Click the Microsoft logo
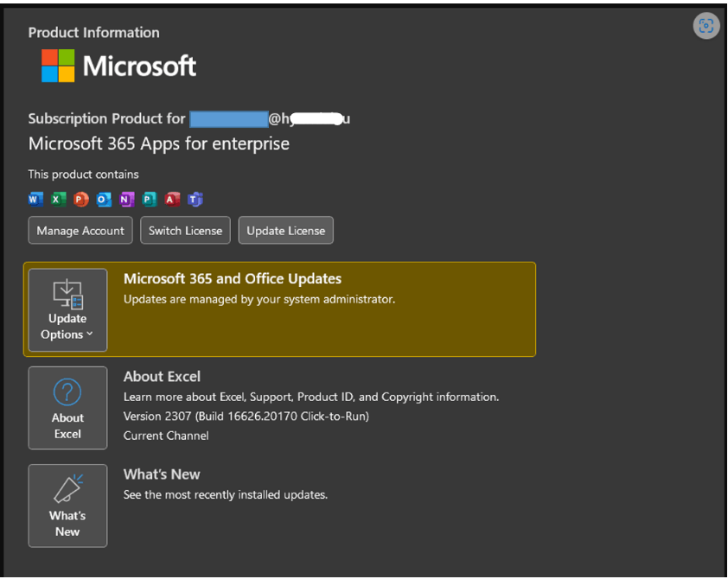 click(118, 66)
